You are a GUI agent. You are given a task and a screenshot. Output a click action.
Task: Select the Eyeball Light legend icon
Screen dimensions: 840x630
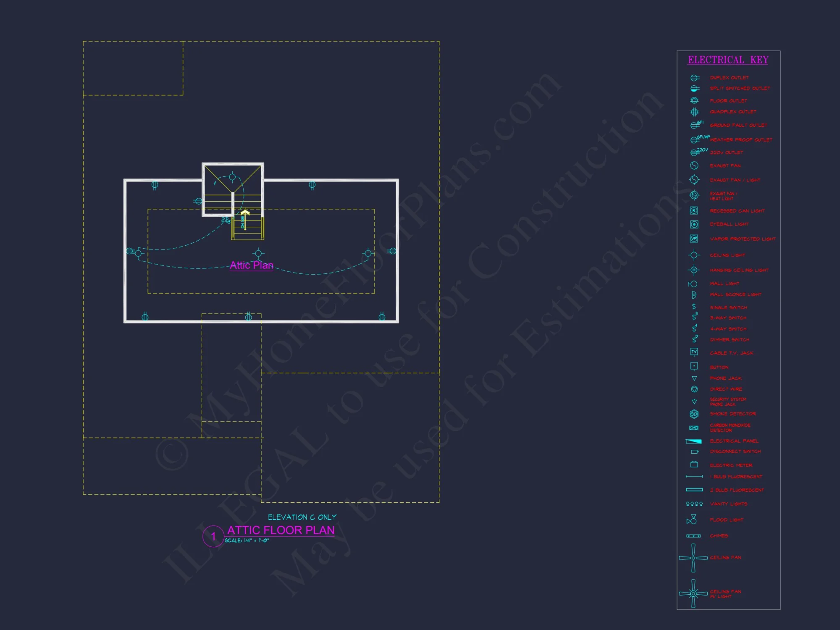[694, 224]
